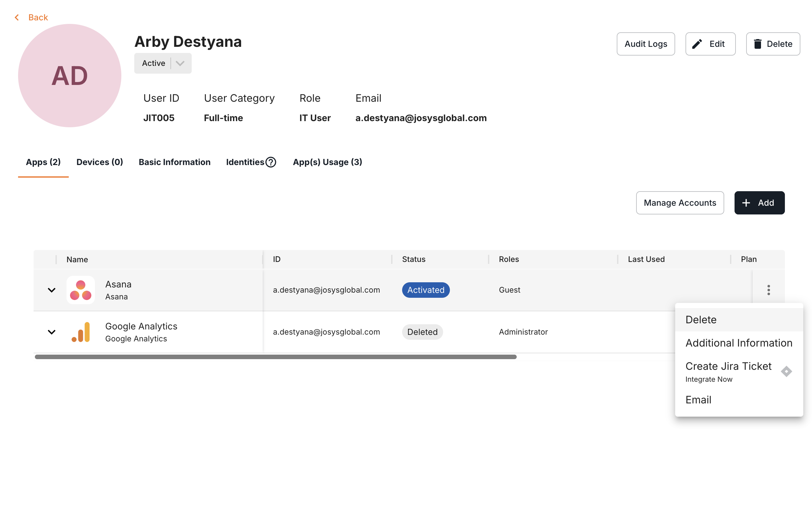Switch to the Apps (2) tab
This screenshot has height=509, width=812.
tap(43, 162)
